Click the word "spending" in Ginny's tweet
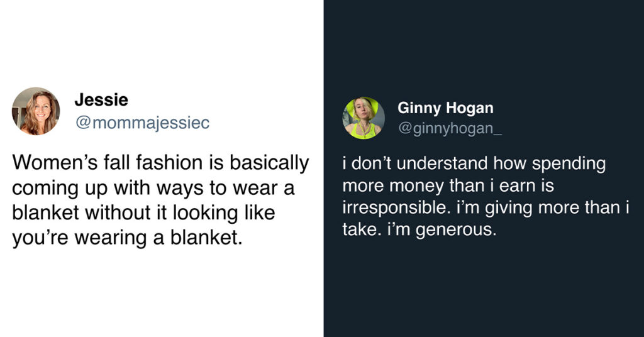The width and height of the screenshot is (644, 337). 569,163
